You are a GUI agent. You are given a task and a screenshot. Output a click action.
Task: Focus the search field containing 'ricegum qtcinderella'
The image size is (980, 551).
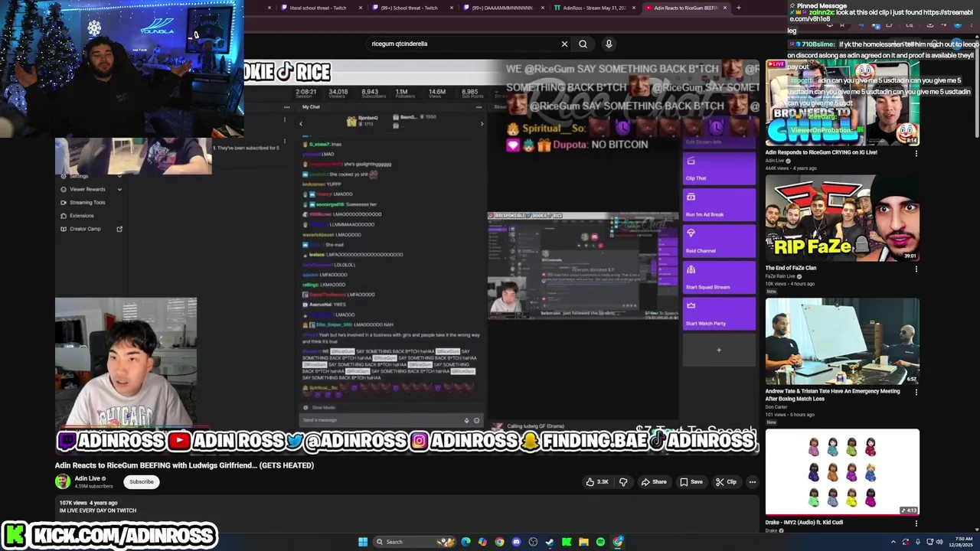463,44
